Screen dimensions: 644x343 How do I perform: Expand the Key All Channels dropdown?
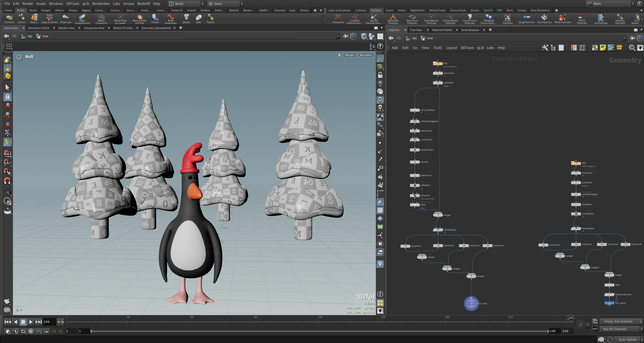tap(621, 329)
